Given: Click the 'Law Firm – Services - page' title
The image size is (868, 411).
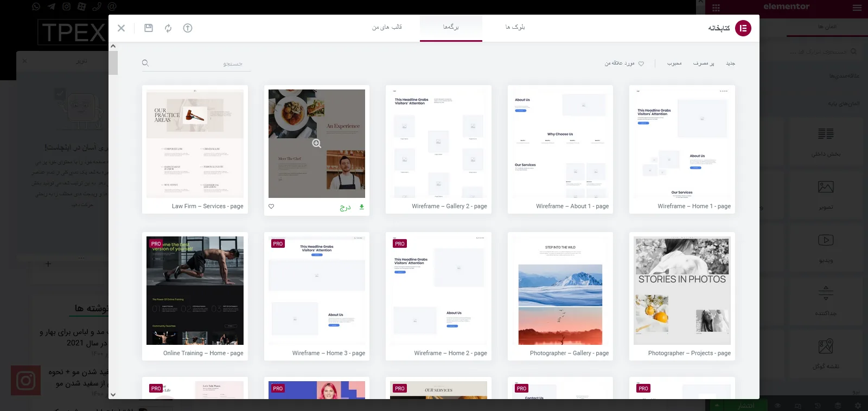Looking at the screenshot, I should click(207, 207).
